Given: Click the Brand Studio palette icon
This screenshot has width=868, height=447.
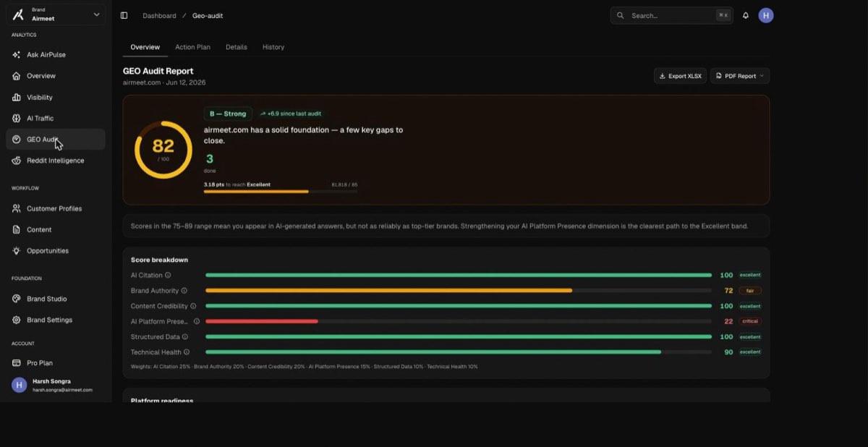Looking at the screenshot, I should (17, 299).
